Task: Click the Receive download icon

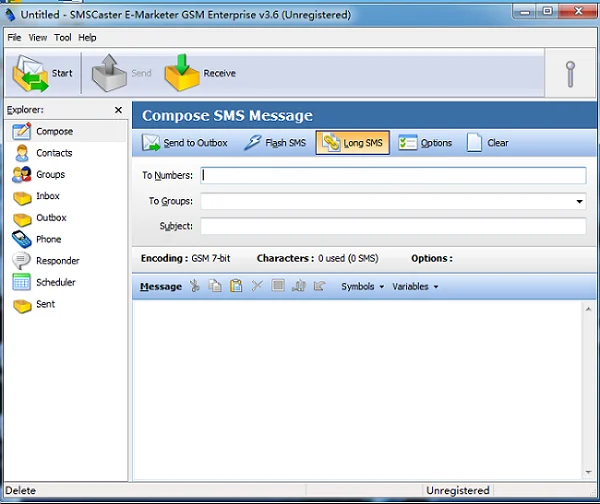Action: [x=182, y=74]
